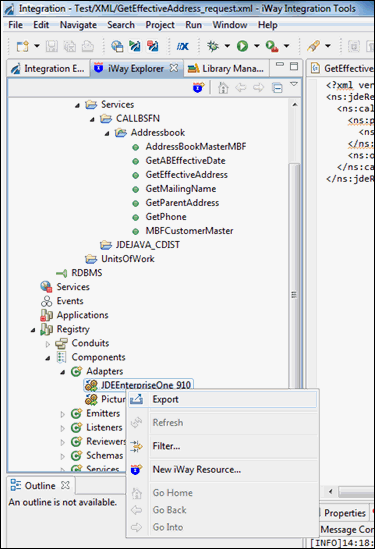This screenshot has width=375, height=549.
Task: Collapse the Services folder node under the adapter
Action: (x=77, y=105)
